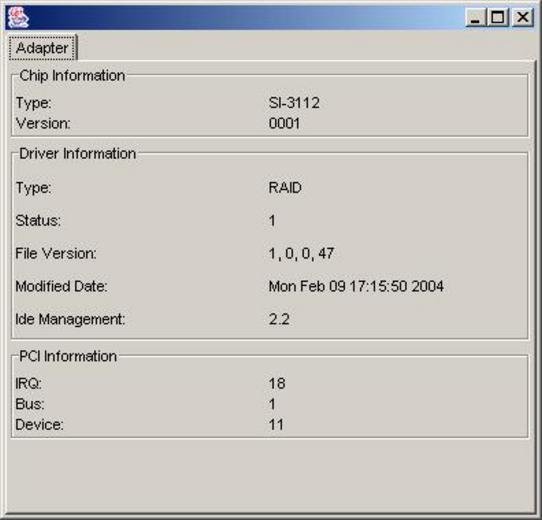
Task: Click the driver Status value
Action: tap(272, 221)
